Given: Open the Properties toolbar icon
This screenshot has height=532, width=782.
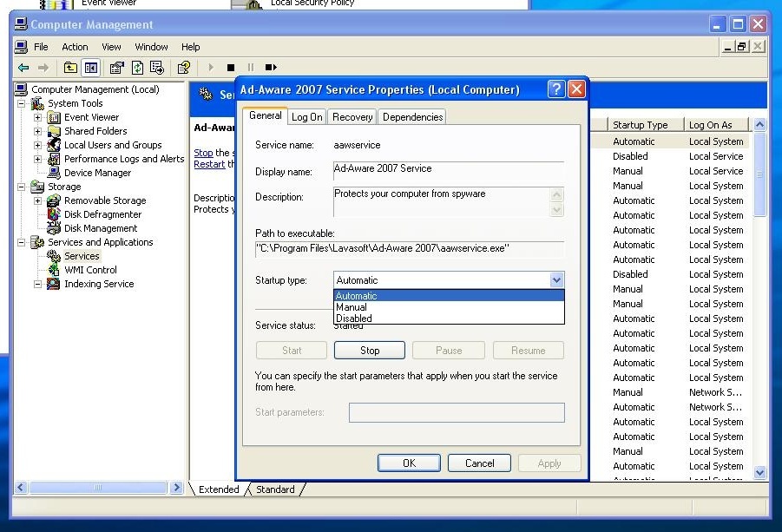Looking at the screenshot, I should pos(116,68).
